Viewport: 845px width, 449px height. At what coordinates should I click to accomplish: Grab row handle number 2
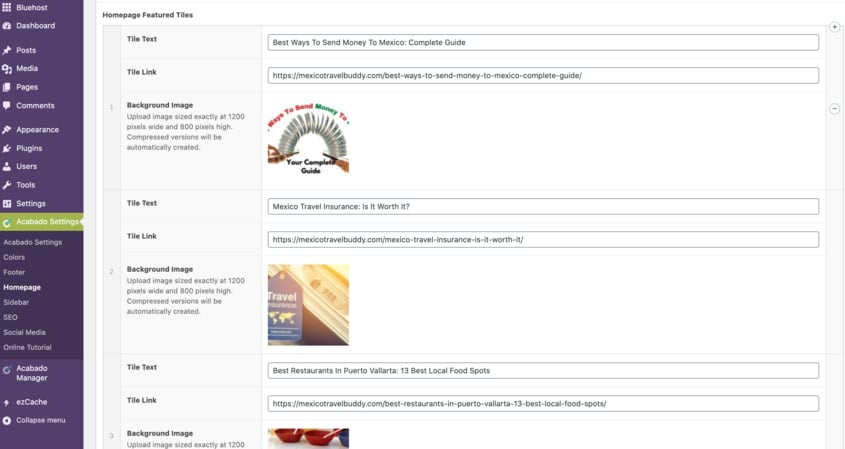click(x=112, y=272)
